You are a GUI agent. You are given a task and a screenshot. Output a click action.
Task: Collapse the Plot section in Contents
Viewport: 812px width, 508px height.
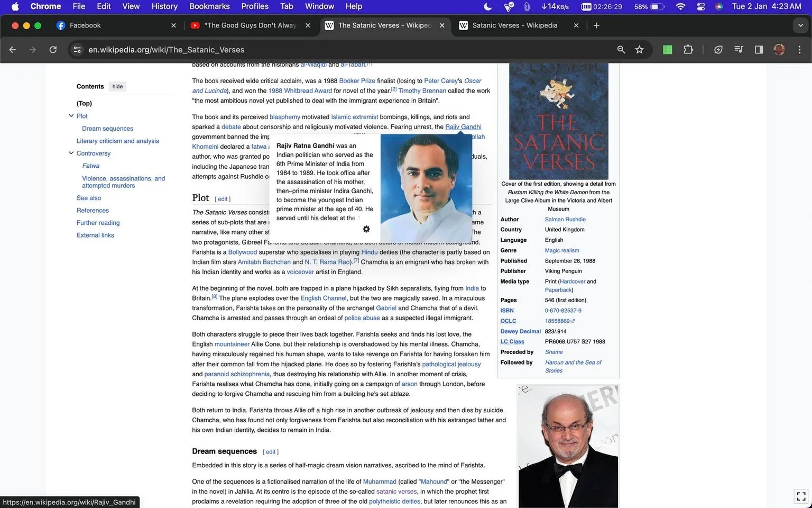click(71, 116)
